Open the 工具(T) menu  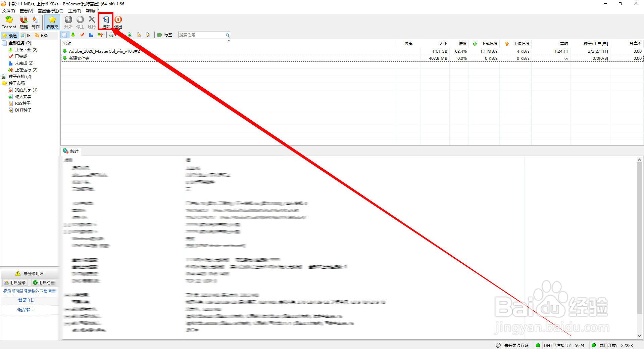75,11
